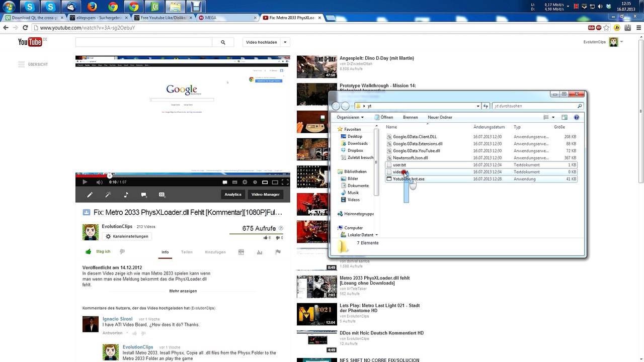Open dropdown arrow beside 'Video hochladen'

coord(285,42)
